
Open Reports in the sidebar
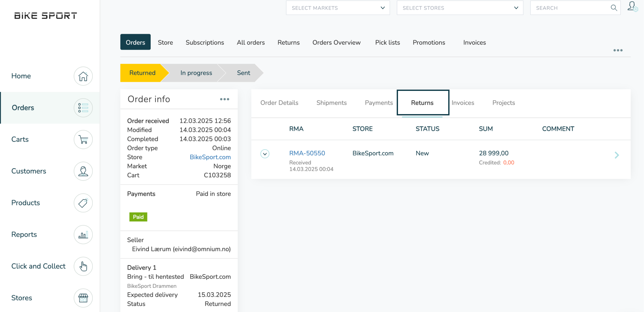click(x=24, y=235)
